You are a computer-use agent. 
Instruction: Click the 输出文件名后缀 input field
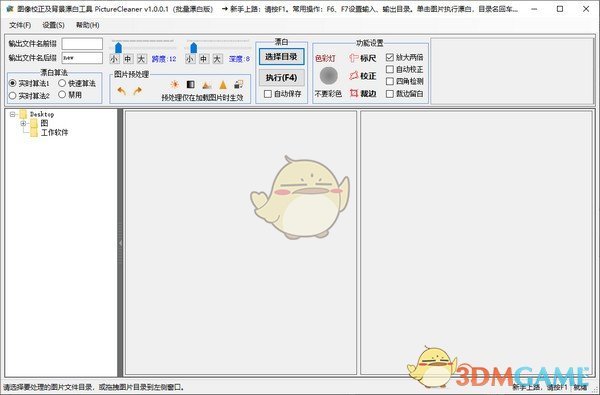click(x=82, y=58)
